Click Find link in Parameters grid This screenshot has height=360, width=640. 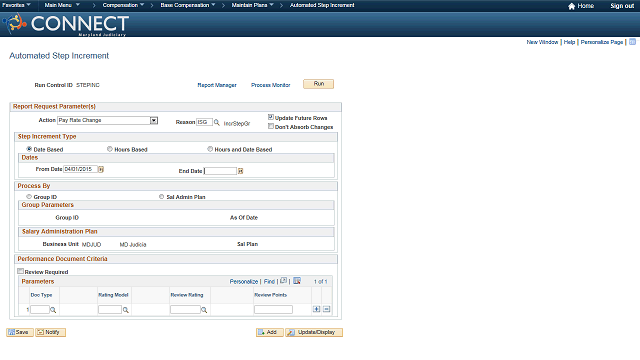[269, 282]
